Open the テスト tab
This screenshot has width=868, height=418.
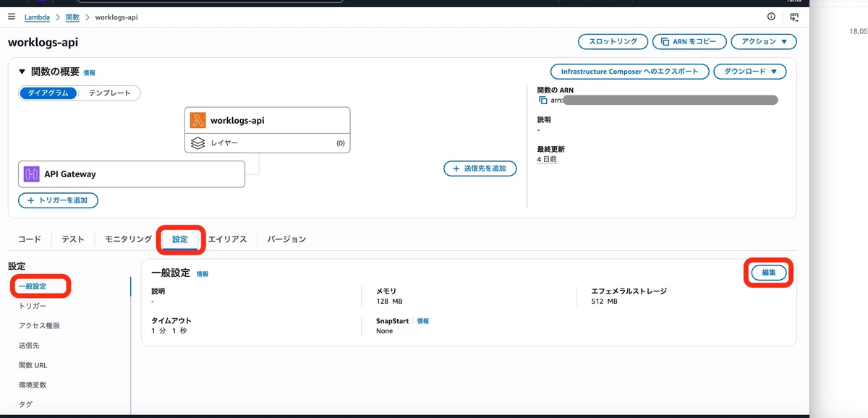coord(73,239)
